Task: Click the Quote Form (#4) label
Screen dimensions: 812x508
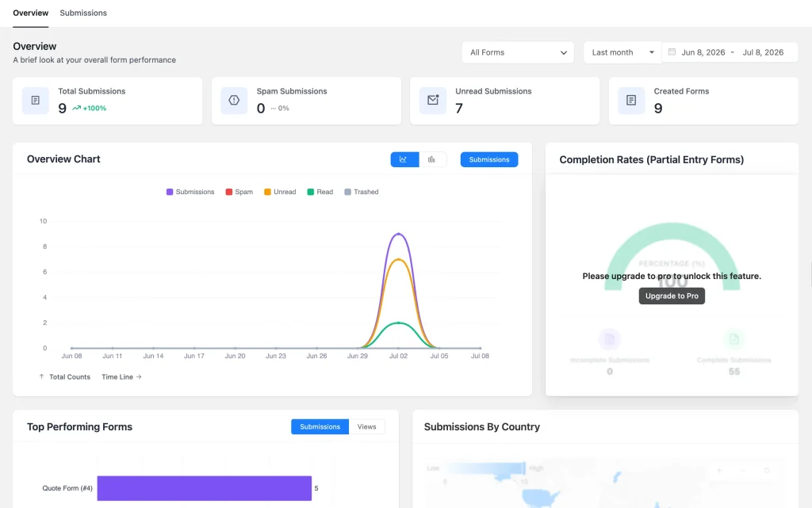Action: [67, 488]
